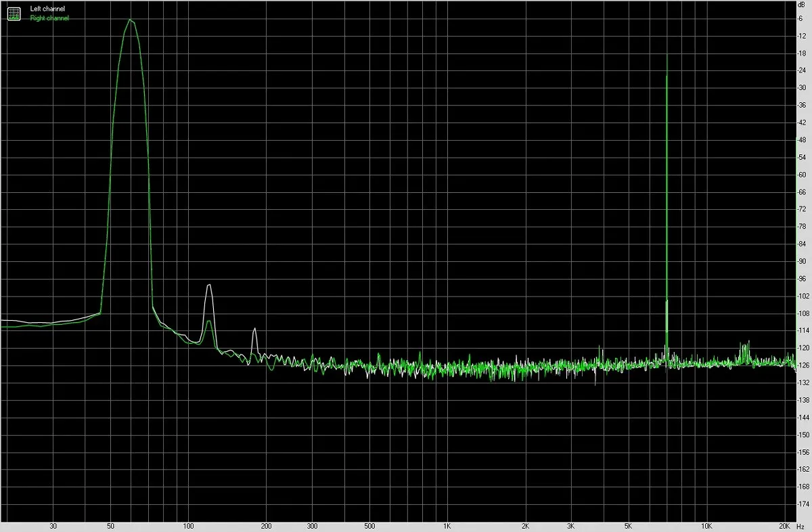Image resolution: width=812 pixels, height=532 pixels.
Task: Click the -102 dB scale label
Action: point(803,296)
